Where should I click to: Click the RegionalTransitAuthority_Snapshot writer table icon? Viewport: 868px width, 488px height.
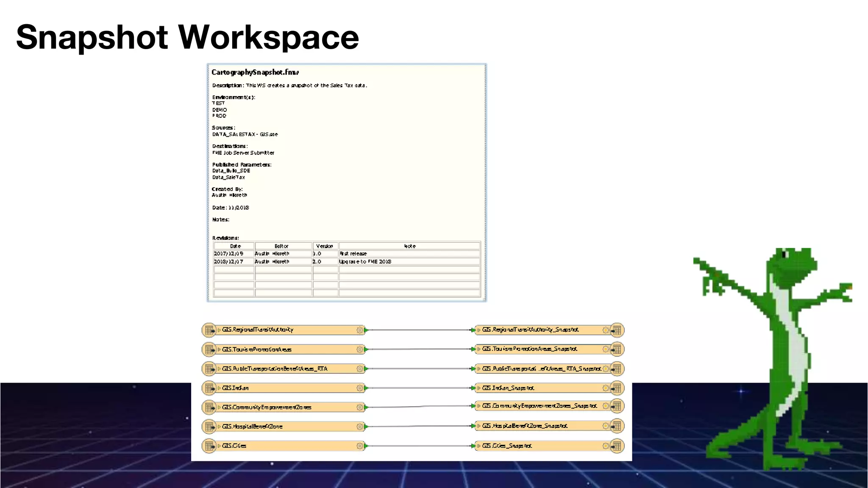pos(617,330)
